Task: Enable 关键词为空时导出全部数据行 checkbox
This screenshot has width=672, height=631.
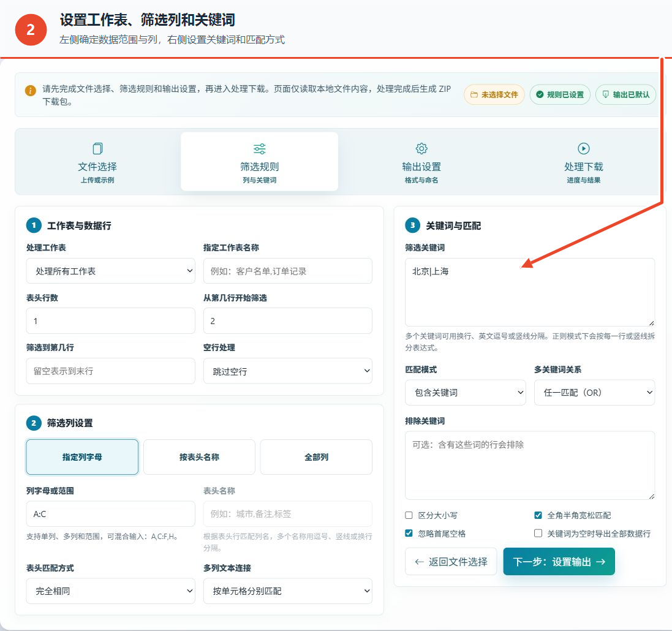Action: [538, 533]
